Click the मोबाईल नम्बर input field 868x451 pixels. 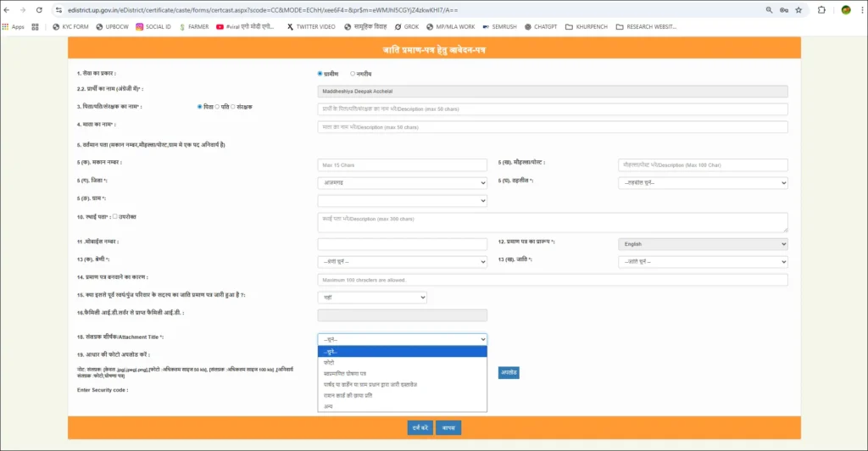(x=403, y=244)
